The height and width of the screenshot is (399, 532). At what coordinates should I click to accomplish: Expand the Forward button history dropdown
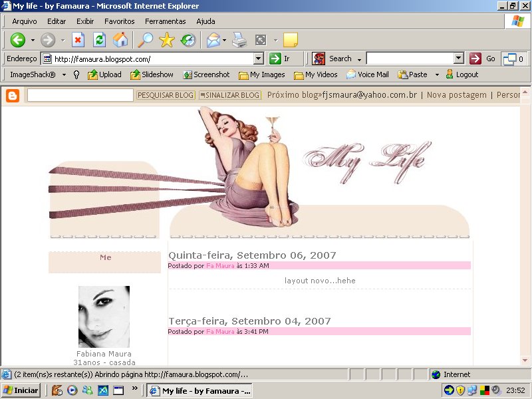click(63, 41)
